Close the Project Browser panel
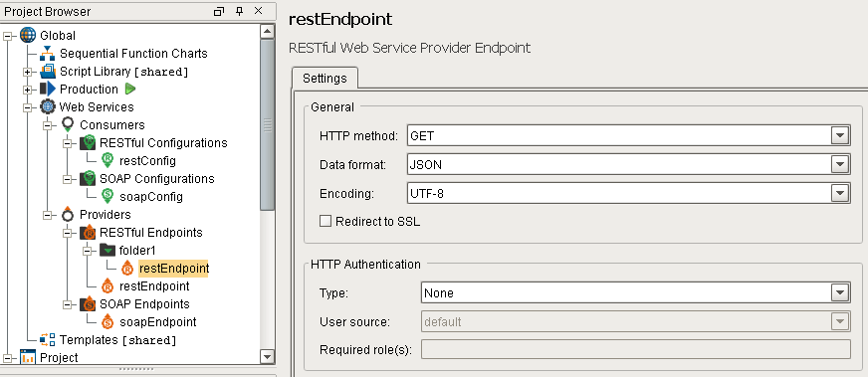The width and height of the screenshot is (868, 377). (258, 11)
